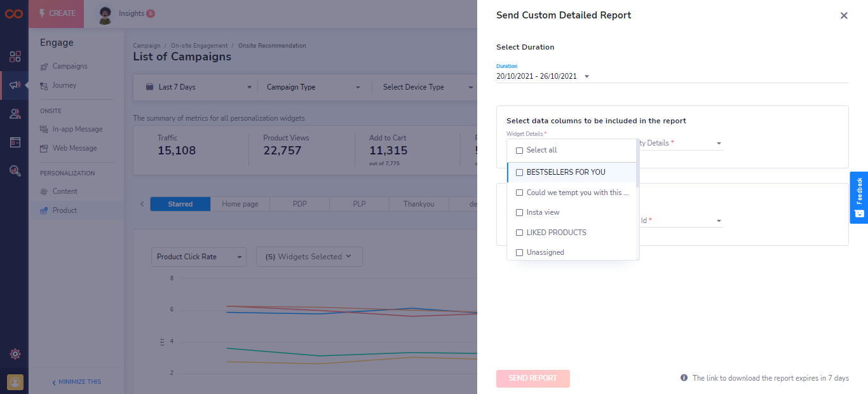Viewport: 868px width, 394px height.
Task: Click the infinity logo in the sidebar
Action: coord(14,14)
